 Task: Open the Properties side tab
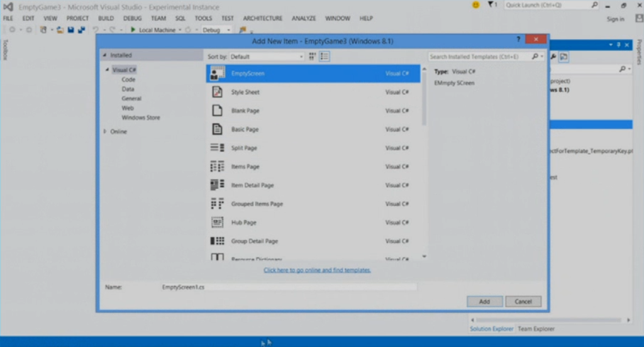639,52
